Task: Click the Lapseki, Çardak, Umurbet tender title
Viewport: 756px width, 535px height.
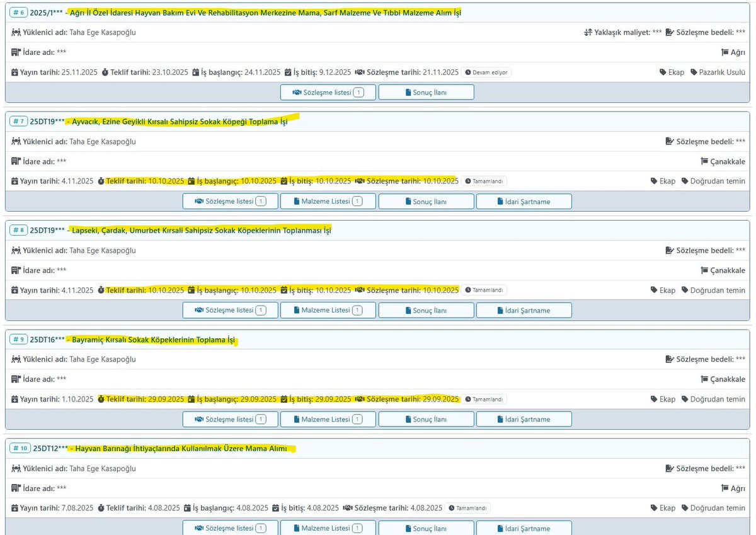Action: pyautogui.click(x=202, y=231)
